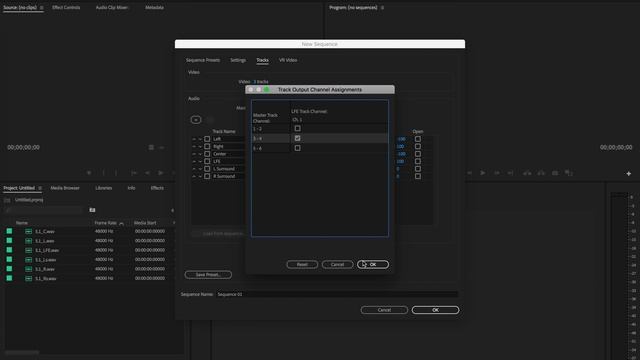640x360 pixels.
Task: Switch to Effect Controls tab
Action: pos(66,7)
